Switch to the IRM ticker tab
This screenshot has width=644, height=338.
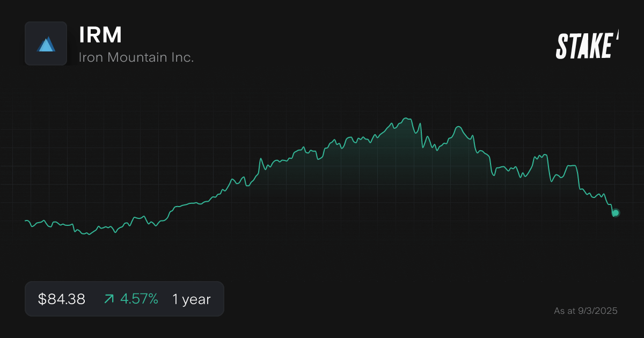(99, 34)
